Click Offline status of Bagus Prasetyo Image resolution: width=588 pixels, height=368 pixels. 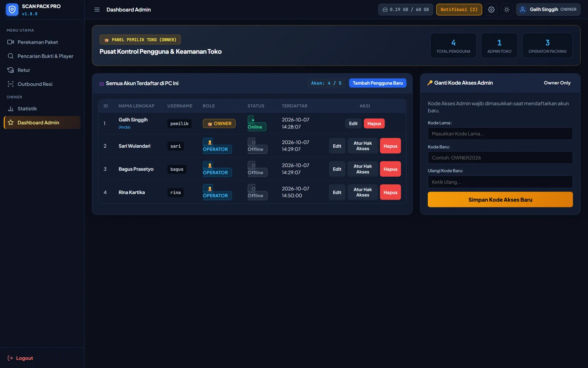click(x=257, y=169)
